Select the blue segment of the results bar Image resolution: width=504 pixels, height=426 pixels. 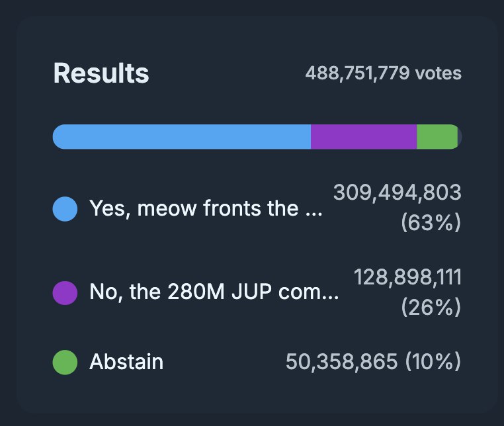(x=182, y=137)
